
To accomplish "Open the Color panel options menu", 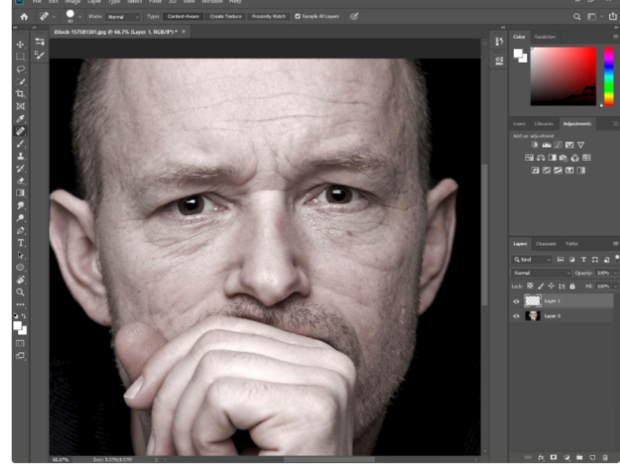I will 616,36.
